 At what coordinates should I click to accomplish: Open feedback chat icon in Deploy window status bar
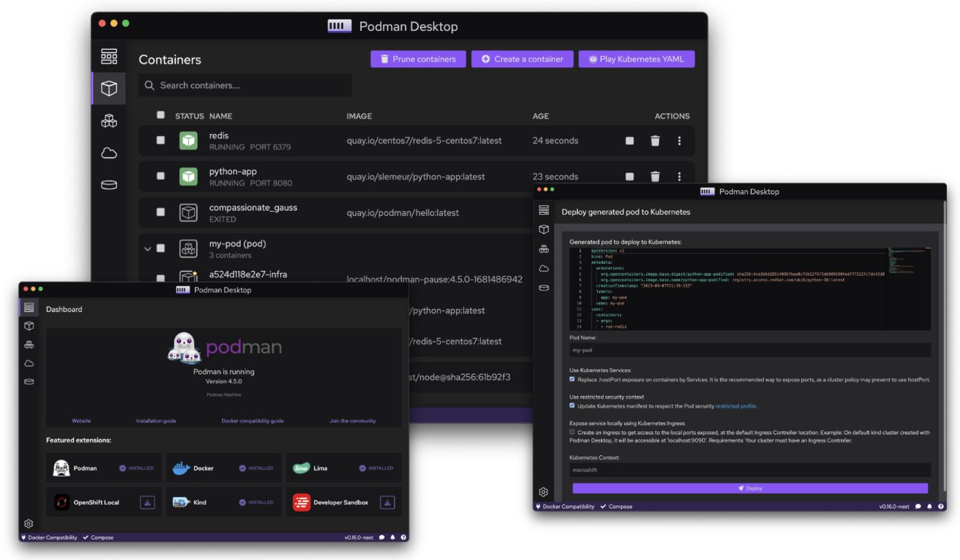pyautogui.click(x=918, y=507)
